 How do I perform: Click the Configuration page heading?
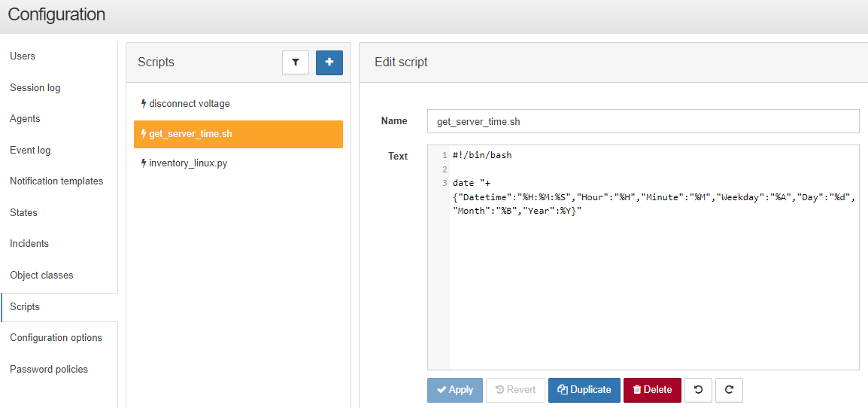56,14
